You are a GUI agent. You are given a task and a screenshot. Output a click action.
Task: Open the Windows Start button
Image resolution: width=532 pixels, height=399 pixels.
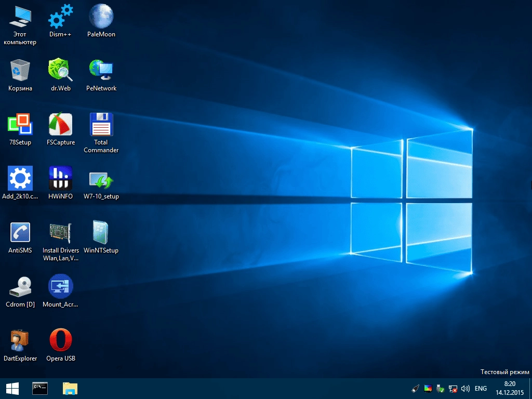point(12,389)
